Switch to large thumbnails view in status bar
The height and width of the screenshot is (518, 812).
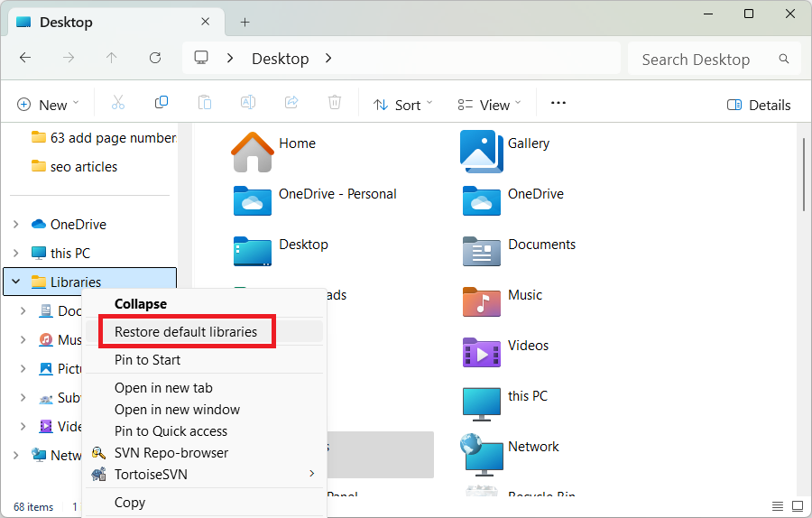(797, 505)
